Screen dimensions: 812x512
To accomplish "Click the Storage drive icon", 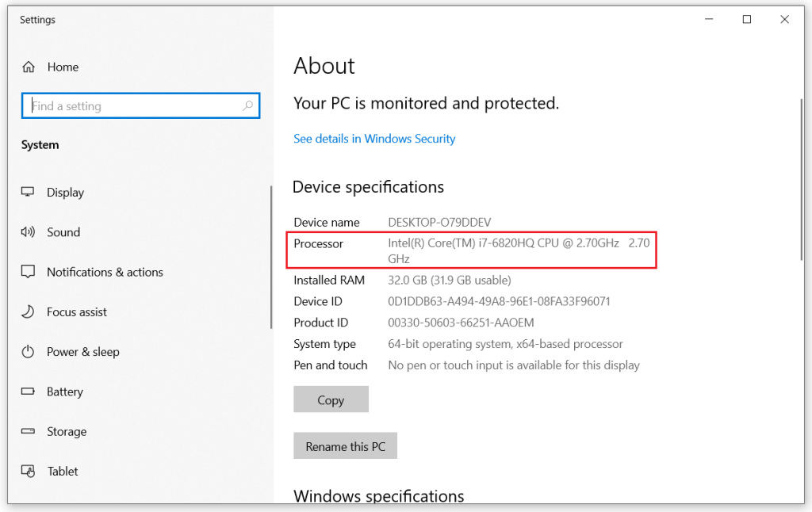I will pyautogui.click(x=28, y=431).
